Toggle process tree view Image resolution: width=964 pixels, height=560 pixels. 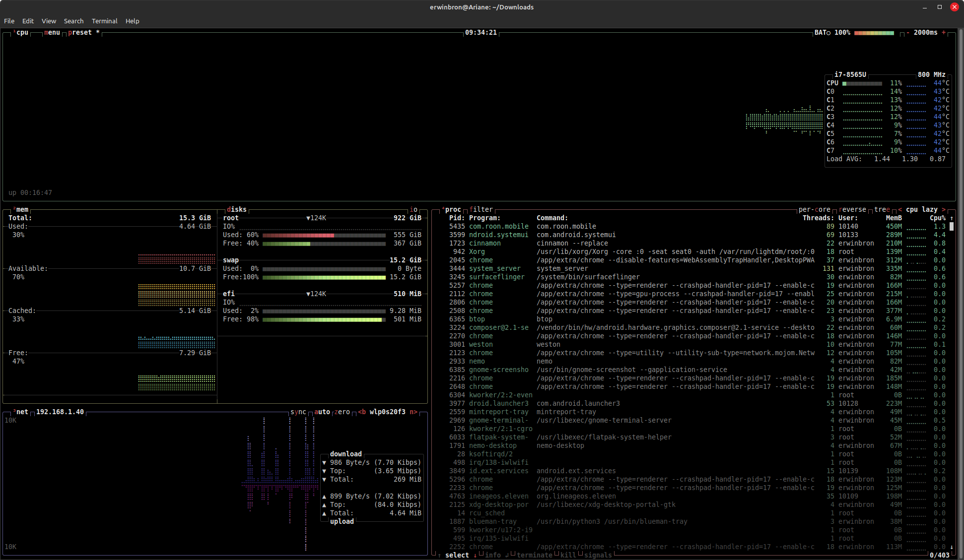pyautogui.click(x=882, y=210)
